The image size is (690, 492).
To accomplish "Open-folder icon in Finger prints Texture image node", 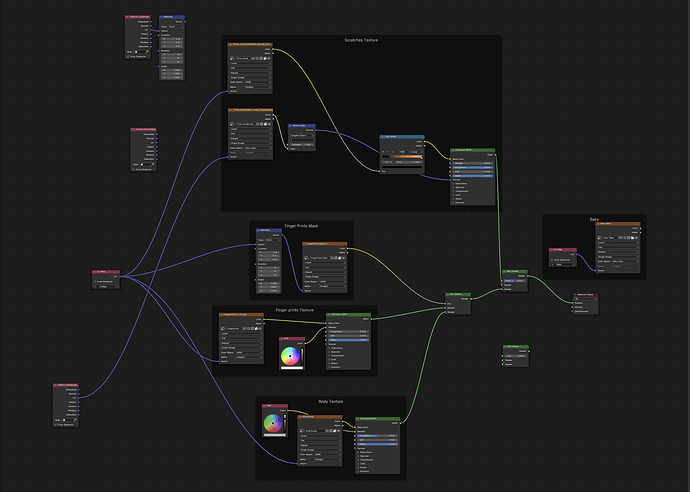I will [x=256, y=328].
